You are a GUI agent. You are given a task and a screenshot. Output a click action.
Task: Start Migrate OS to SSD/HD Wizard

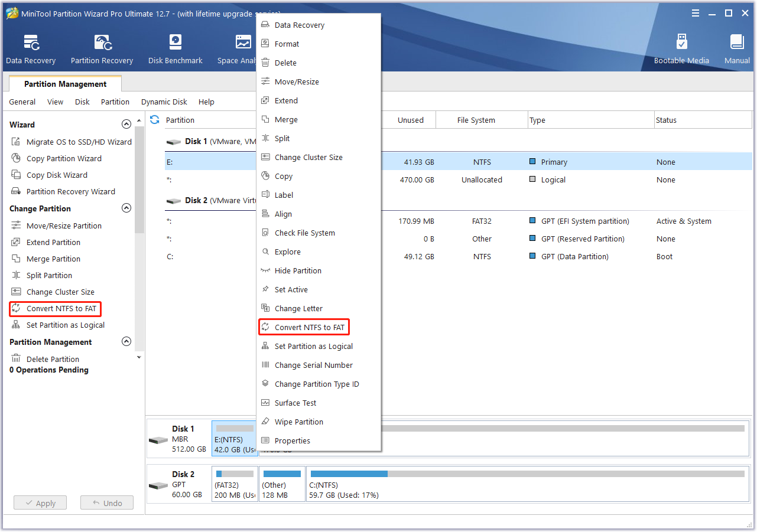72,142
